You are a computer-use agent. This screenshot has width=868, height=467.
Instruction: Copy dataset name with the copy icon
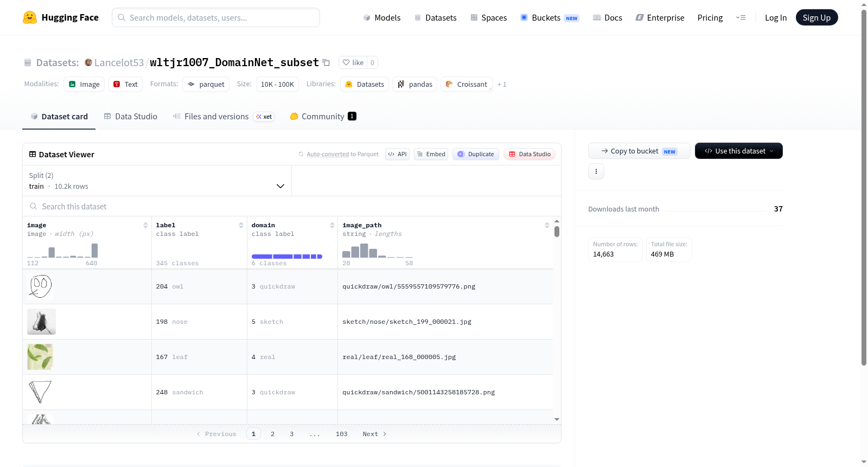326,62
